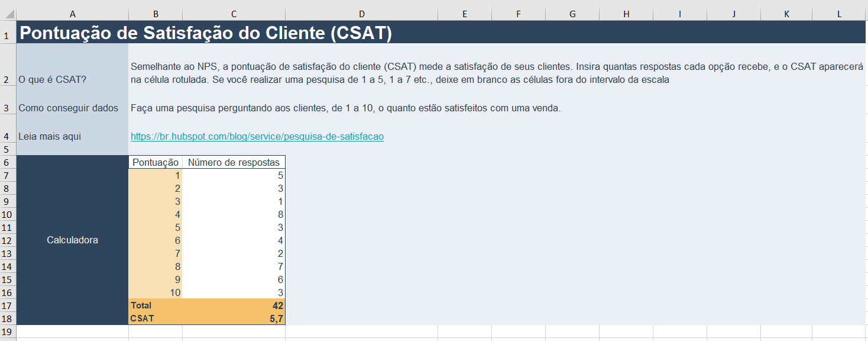Click the 'Pontuação' column header cell

coord(155,162)
